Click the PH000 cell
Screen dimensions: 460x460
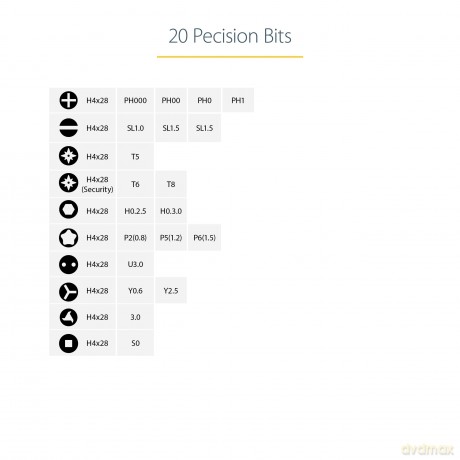click(x=135, y=100)
